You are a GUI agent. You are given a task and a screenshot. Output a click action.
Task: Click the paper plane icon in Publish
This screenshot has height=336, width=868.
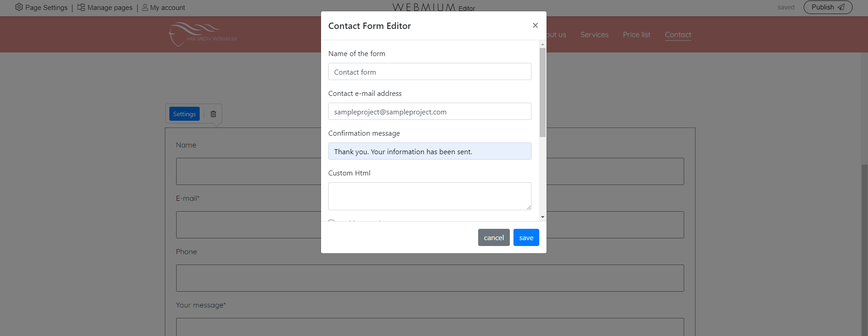(841, 7)
